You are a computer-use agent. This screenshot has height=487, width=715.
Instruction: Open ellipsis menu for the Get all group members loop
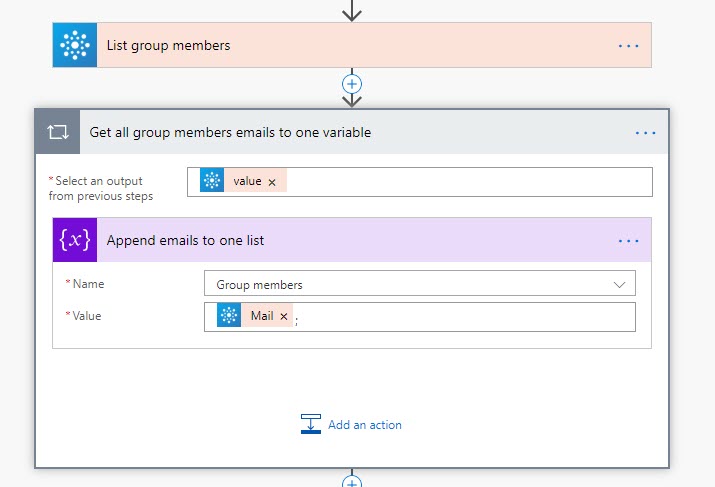[645, 132]
